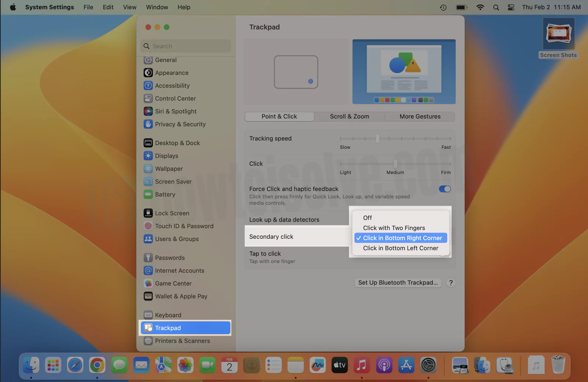Click Set Up Bluetooth Trackpad button
588x382 pixels.
click(x=398, y=283)
